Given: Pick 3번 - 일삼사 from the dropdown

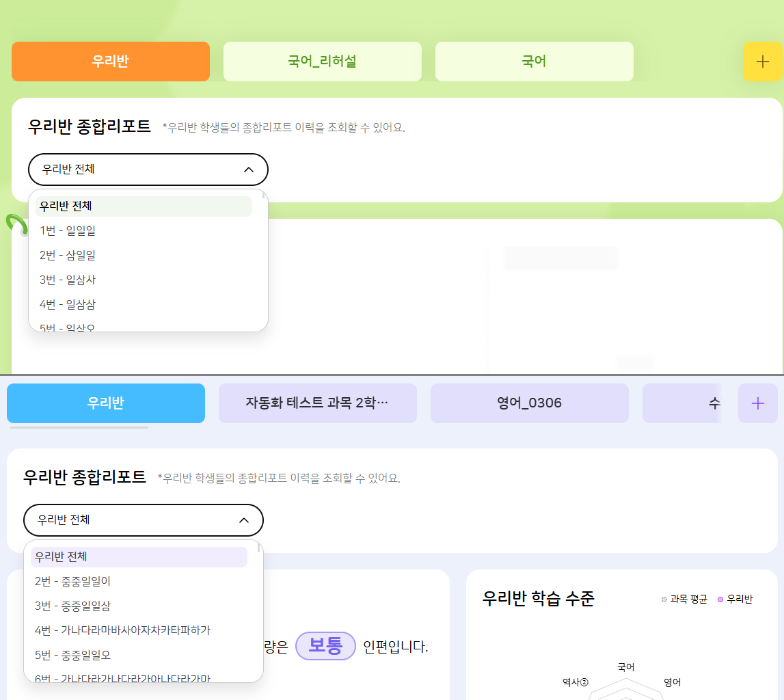Looking at the screenshot, I should click(x=68, y=280).
